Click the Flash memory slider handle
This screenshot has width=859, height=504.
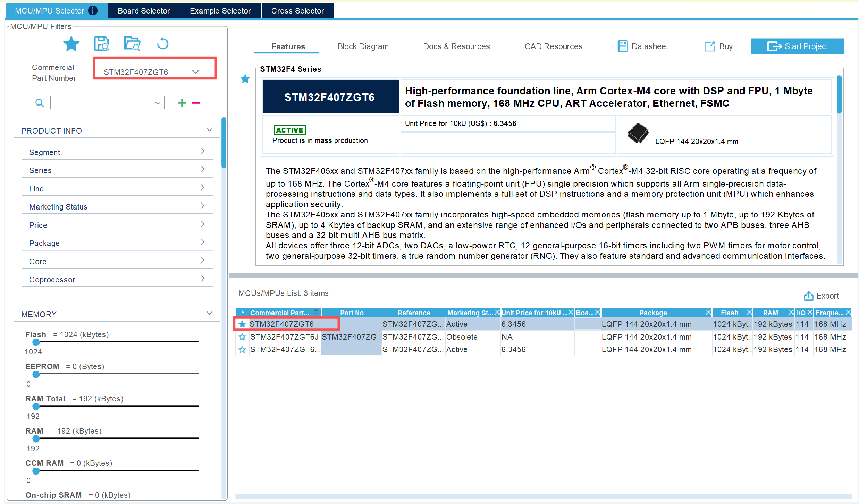coord(36,342)
